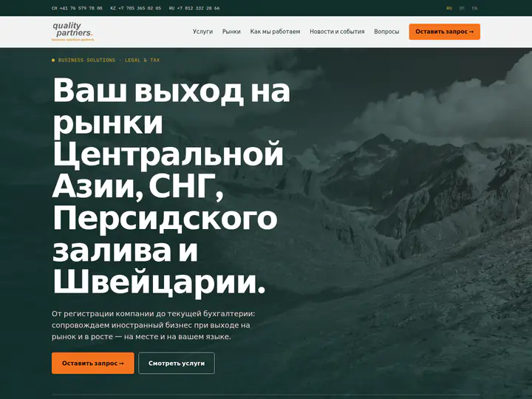This screenshot has height=399, width=532.
Task: Click the Quality Partners logo
Action: (72, 32)
